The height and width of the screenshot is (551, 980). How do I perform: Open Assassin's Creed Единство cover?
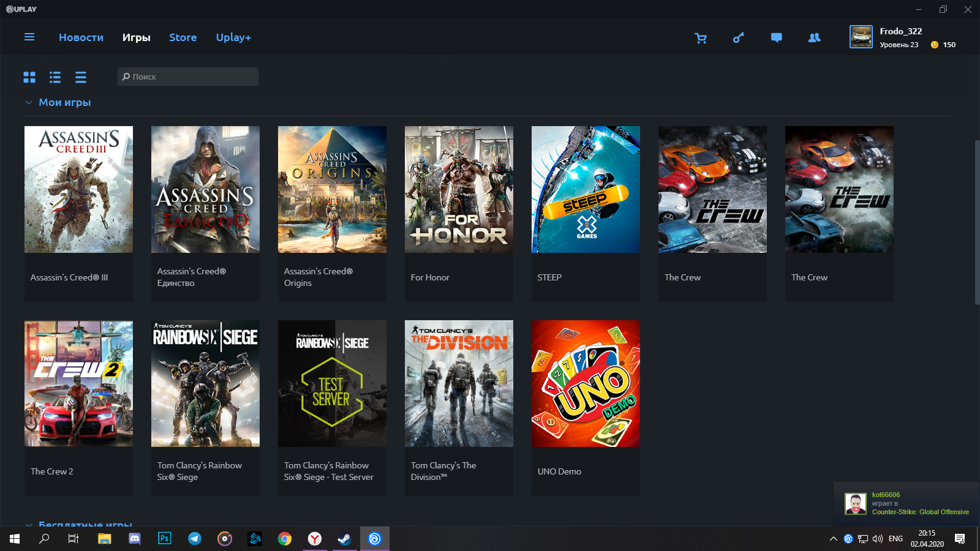coord(205,189)
